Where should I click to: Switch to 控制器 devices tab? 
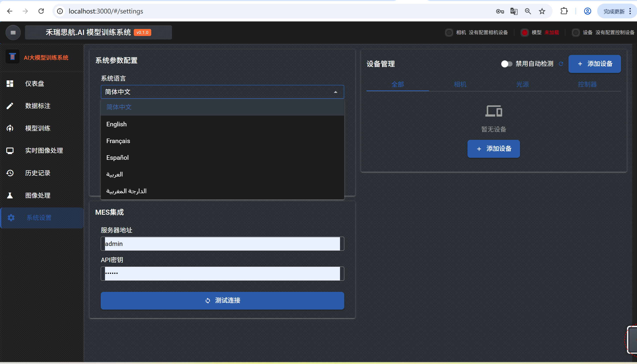pyautogui.click(x=587, y=84)
